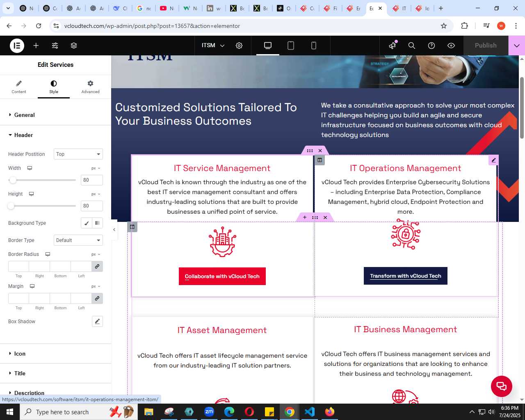Click upper container drag handle dots

(x=310, y=151)
